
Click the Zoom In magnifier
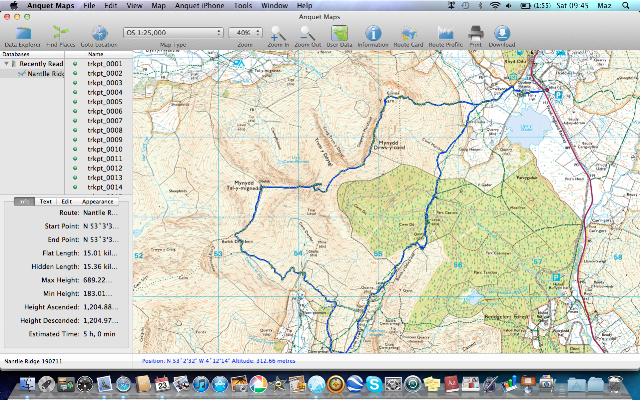click(278, 33)
